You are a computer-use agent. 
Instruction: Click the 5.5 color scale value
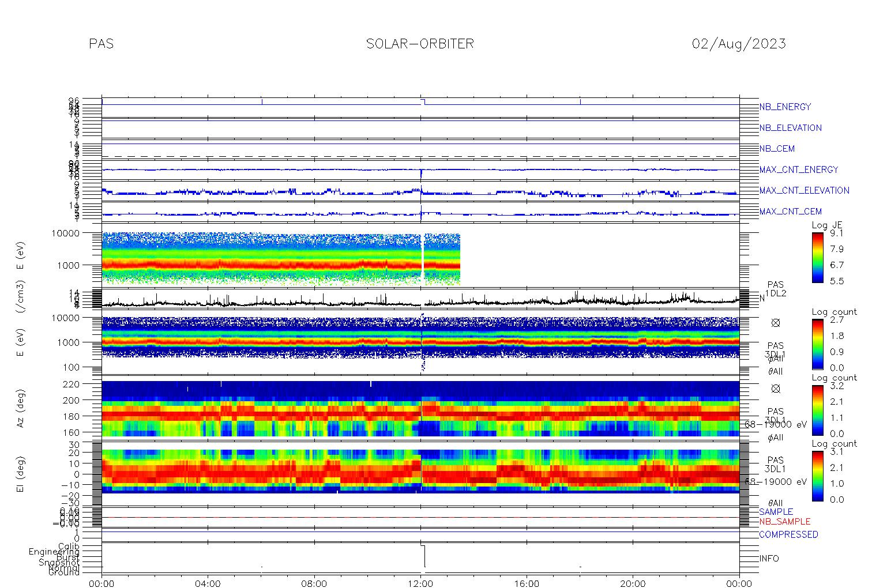point(837,281)
